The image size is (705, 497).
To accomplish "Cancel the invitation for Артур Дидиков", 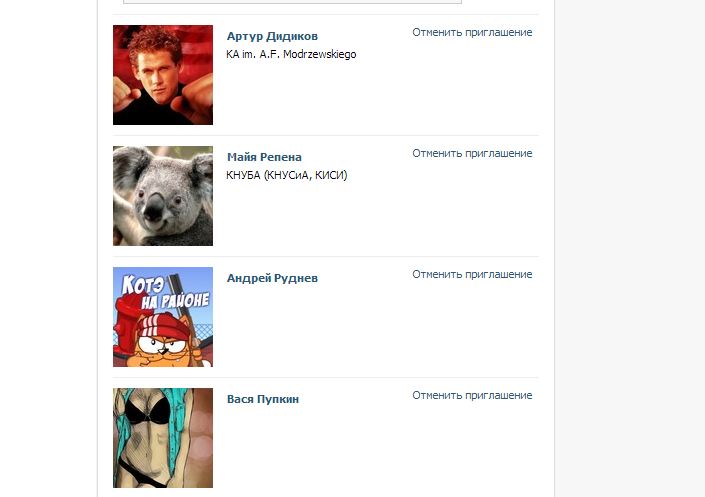I will pos(472,32).
